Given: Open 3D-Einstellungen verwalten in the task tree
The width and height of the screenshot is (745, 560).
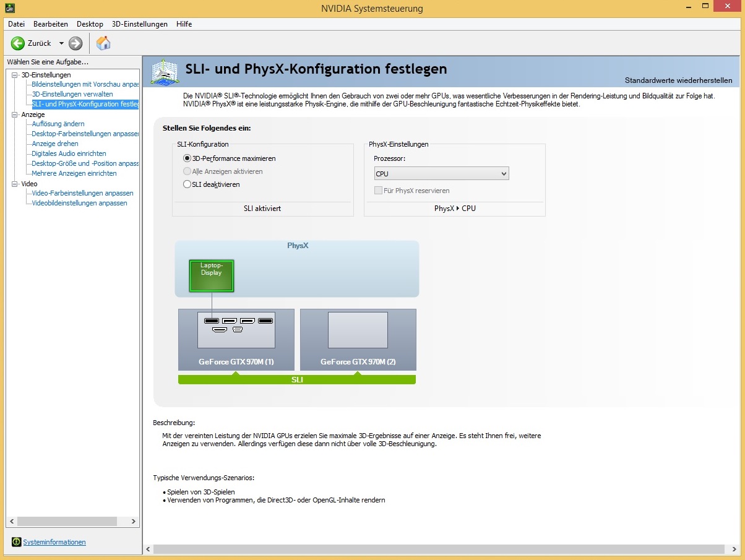Looking at the screenshot, I should point(72,94).
